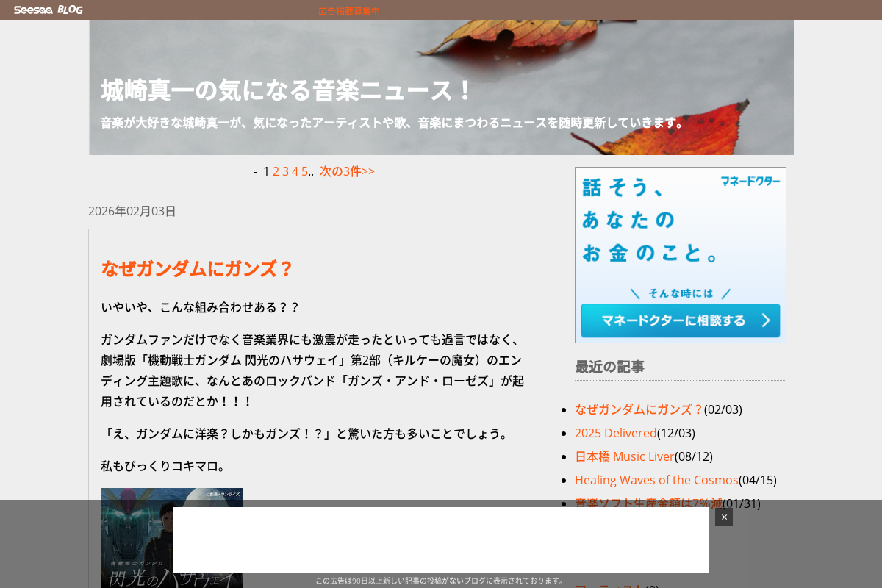
Task: Open recent article なぜガンダムにガンズ？ in sidebar
Action: pyautogui.click(x=639, y=409)
